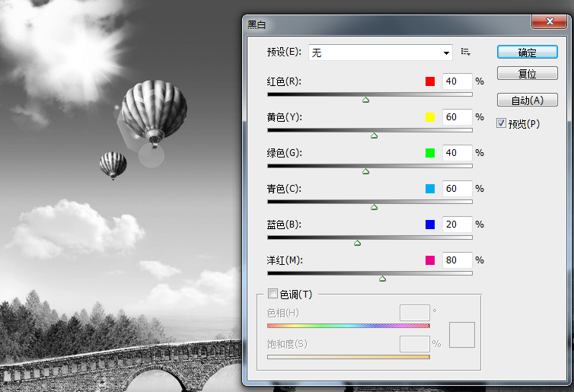
Task: Click the 青色(C) value field showing 60
Action: (458, 189)
